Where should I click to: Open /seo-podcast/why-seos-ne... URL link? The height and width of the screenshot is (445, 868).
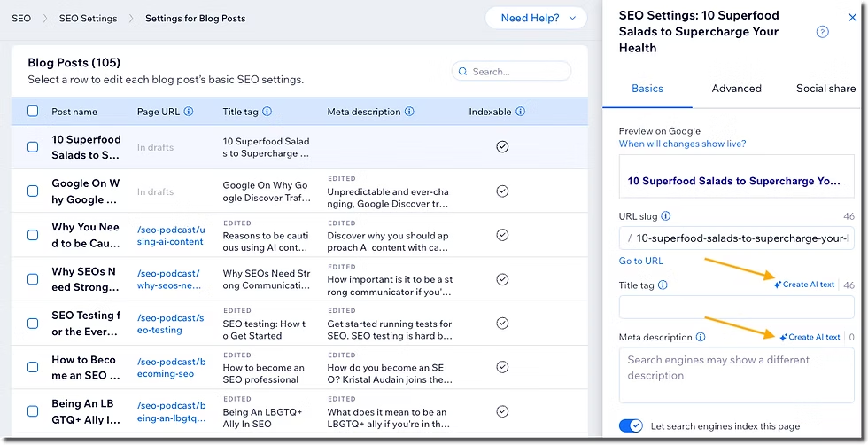[x=169, y=279]
